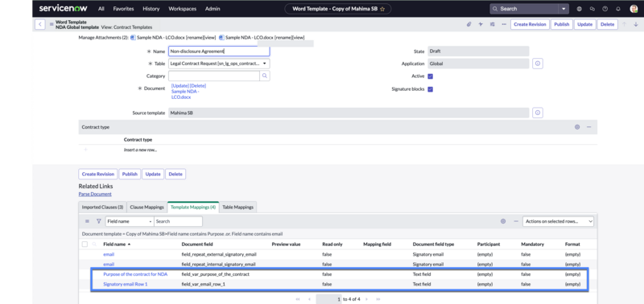Click the Category reference input field
The image size is (644, 304).
[x=214, y=76]
